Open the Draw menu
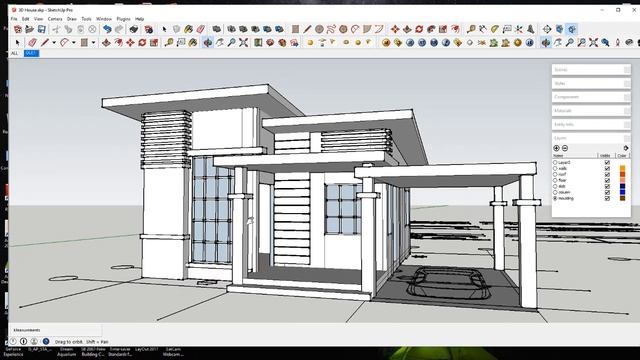Image resolution: width=640 pixels, height=360 pixels. pos(72,19)
